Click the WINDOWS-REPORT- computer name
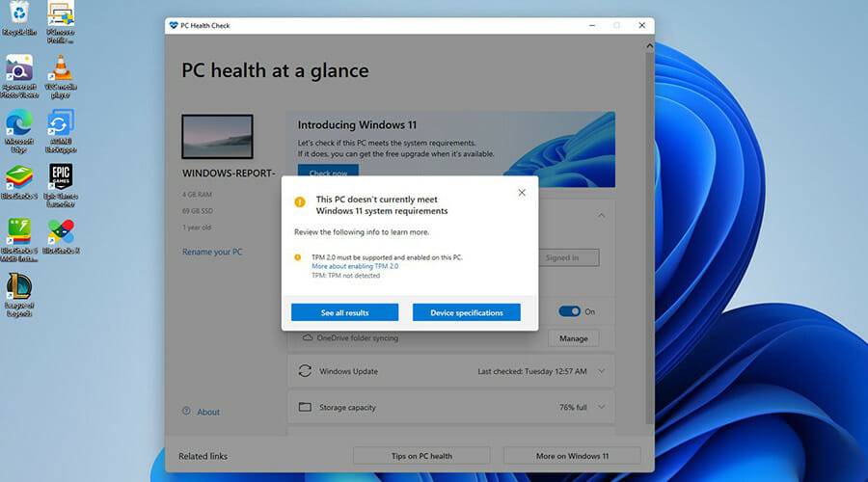The height and width of the screenshot is (482, 868). (229, 174)
